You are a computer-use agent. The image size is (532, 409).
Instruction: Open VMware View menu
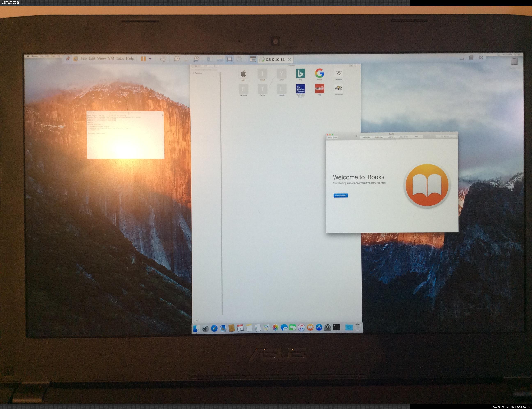101,58
